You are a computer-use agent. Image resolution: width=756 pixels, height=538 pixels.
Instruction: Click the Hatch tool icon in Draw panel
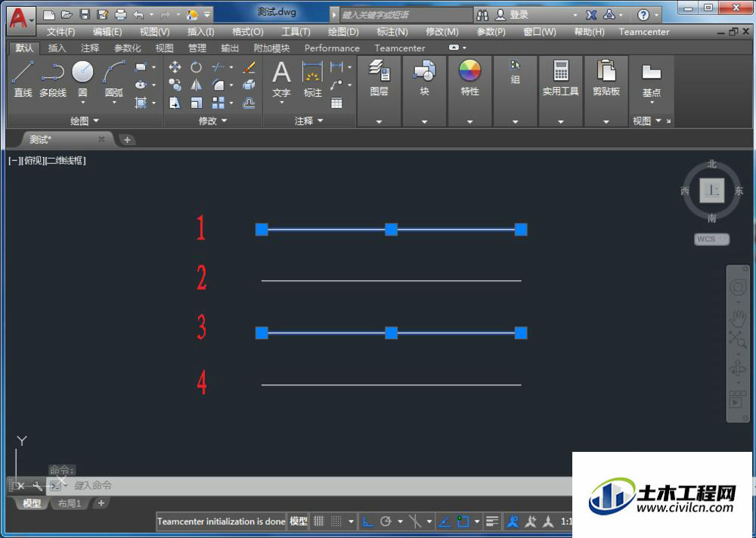pyautogui.click(x=141, y=103)
